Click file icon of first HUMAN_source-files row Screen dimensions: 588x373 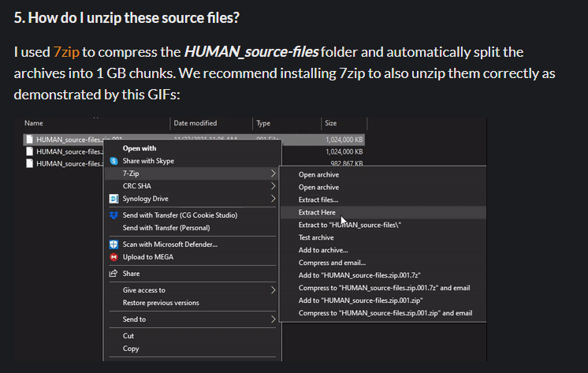[x=29, y=140]
